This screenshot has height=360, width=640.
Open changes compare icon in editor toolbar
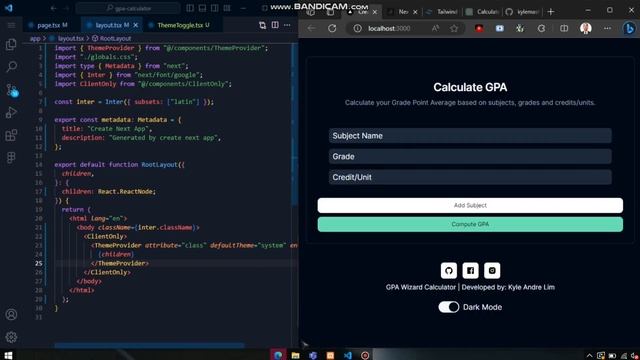click(x=262, y=25)
